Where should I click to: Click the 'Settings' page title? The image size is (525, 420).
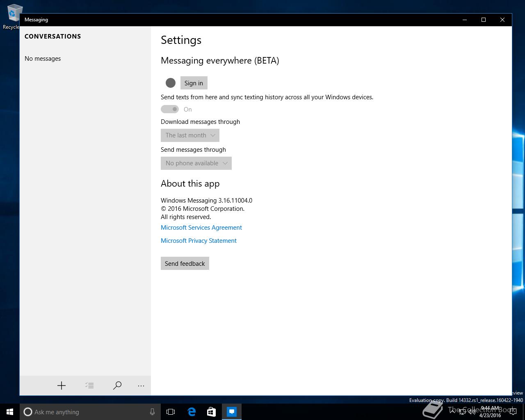[x=181, y=40]
